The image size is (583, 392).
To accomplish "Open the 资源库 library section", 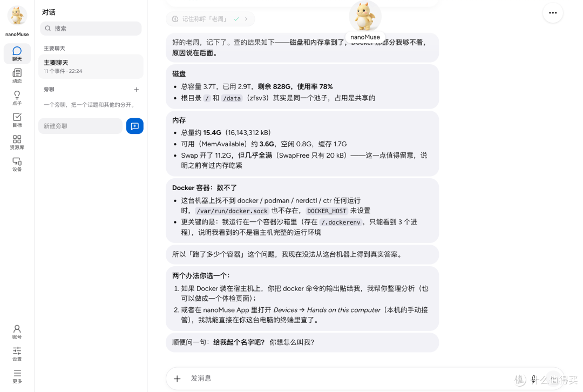I will (x=17, y=142).
